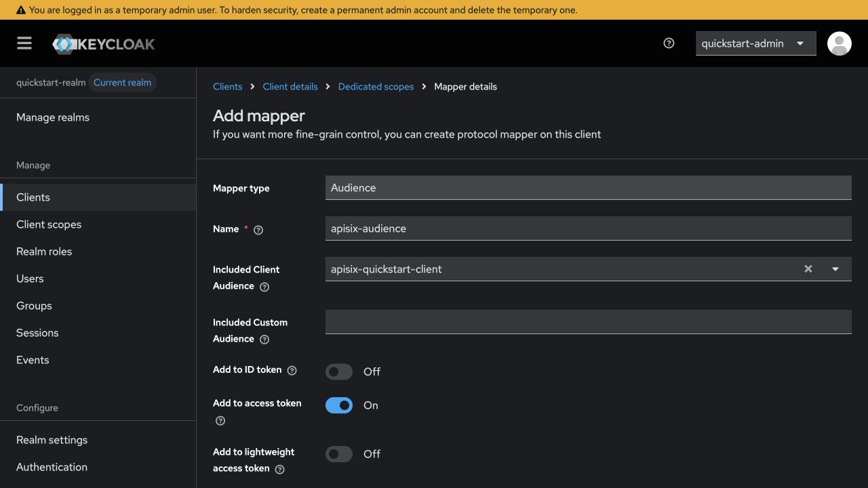
Task: Click Dedicated scopes breadcrumb link
Action: pyautogui.click(x=376, y=87)
